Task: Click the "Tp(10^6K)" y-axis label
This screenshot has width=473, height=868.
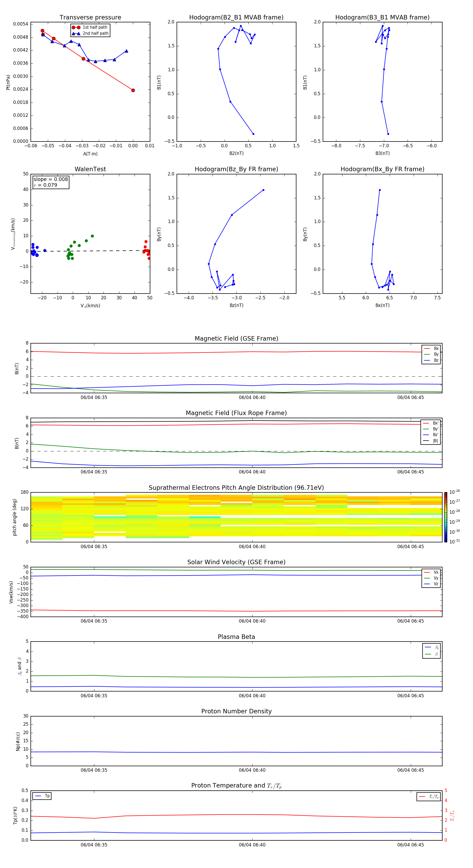Action: click(x=15, y=815)
